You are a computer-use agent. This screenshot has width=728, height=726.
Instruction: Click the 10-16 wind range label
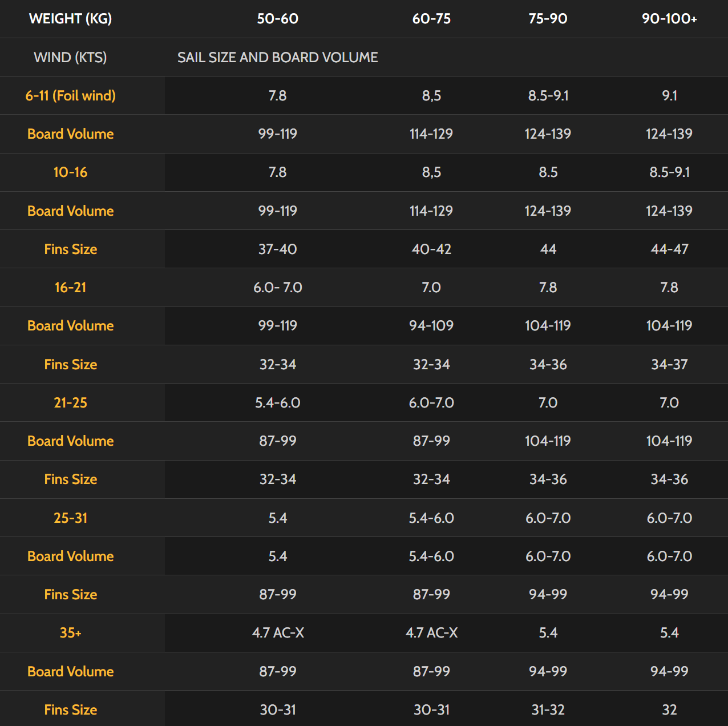click(70, 172)
